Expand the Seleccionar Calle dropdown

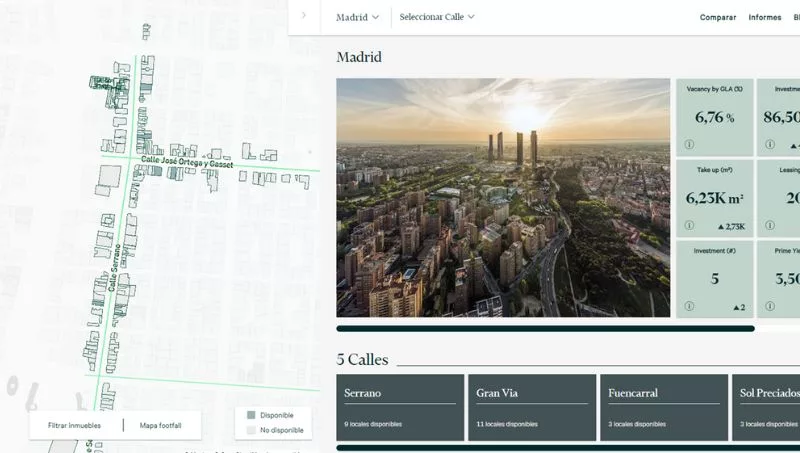click(x=437, y=17)
